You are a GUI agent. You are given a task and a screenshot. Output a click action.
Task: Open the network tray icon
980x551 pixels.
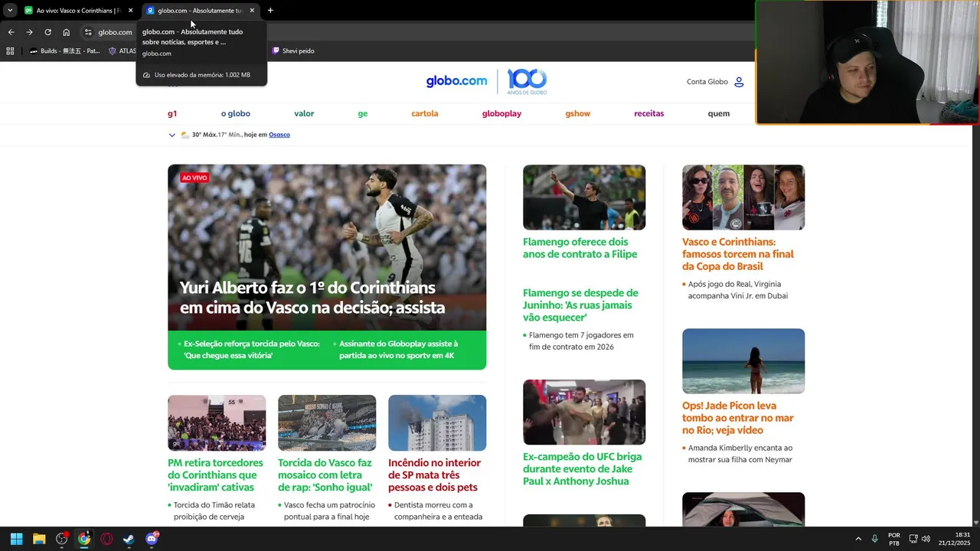[x=913, y=539]
